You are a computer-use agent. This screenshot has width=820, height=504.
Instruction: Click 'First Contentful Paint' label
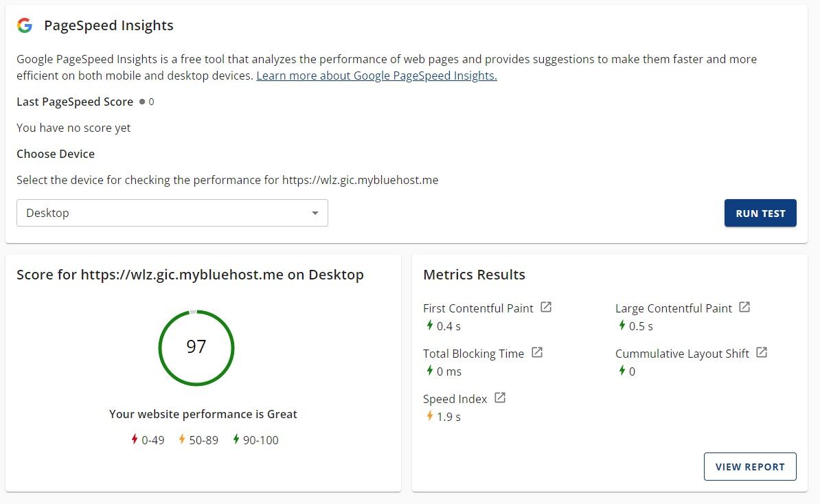click(x=478, y=308)
